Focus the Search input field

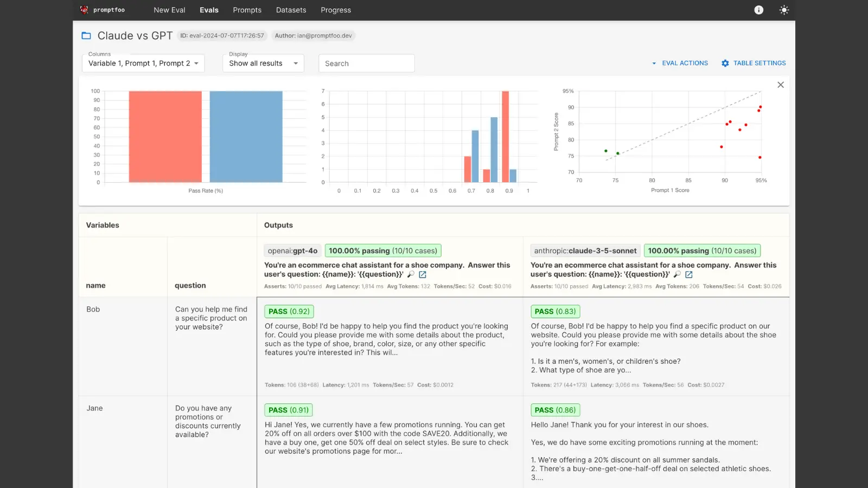coord(366,63)
